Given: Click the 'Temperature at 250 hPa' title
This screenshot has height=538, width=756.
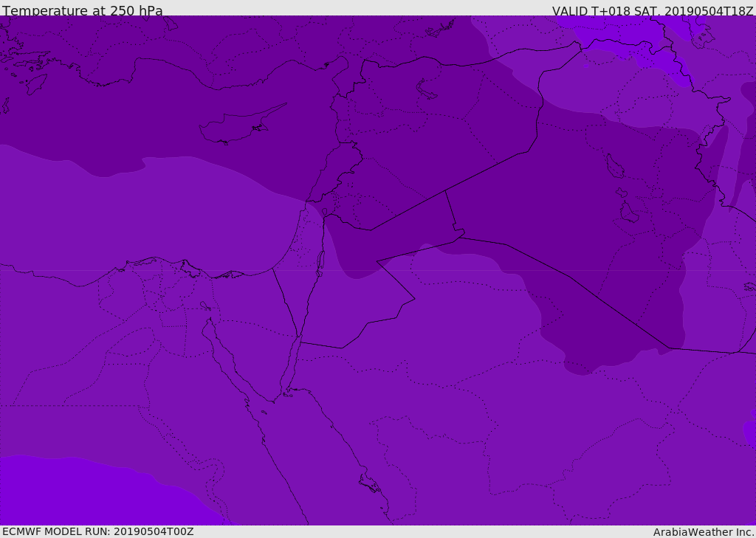Looking at the screenshot, I should point(83,10).
